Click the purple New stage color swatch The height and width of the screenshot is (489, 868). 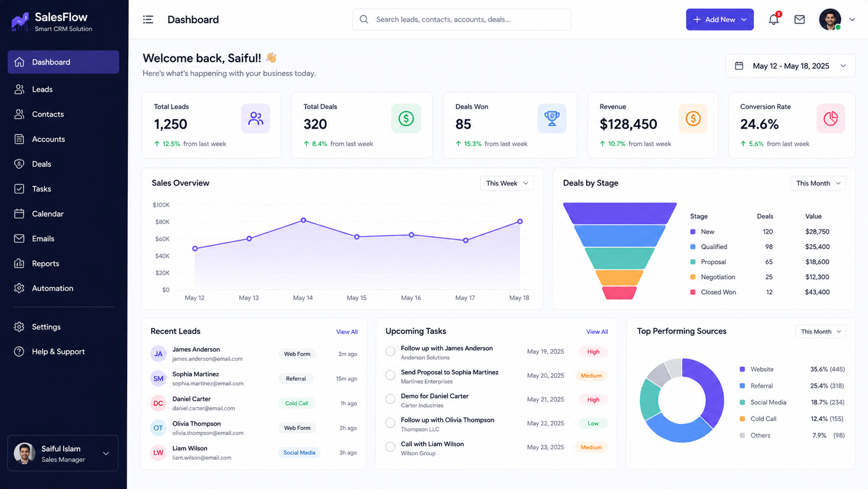tap(693, 232)
